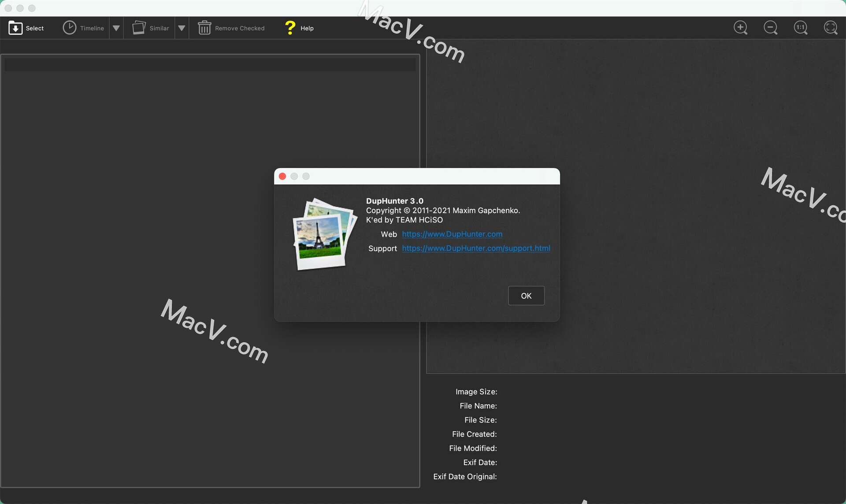Image resolution: width=846 pixels, height=504 pixels.
Task: Open Help with the question mark icon
Action: click(290, 28)
